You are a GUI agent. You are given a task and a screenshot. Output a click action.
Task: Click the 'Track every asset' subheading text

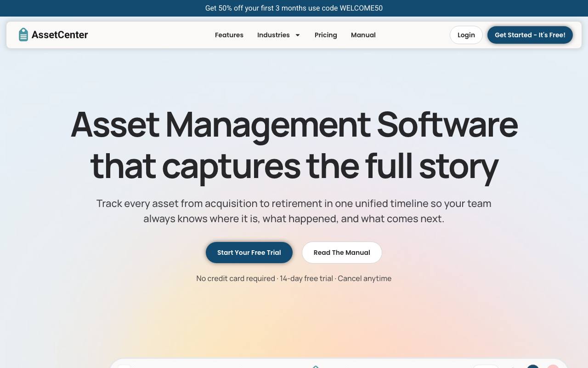tap(294, 211)
